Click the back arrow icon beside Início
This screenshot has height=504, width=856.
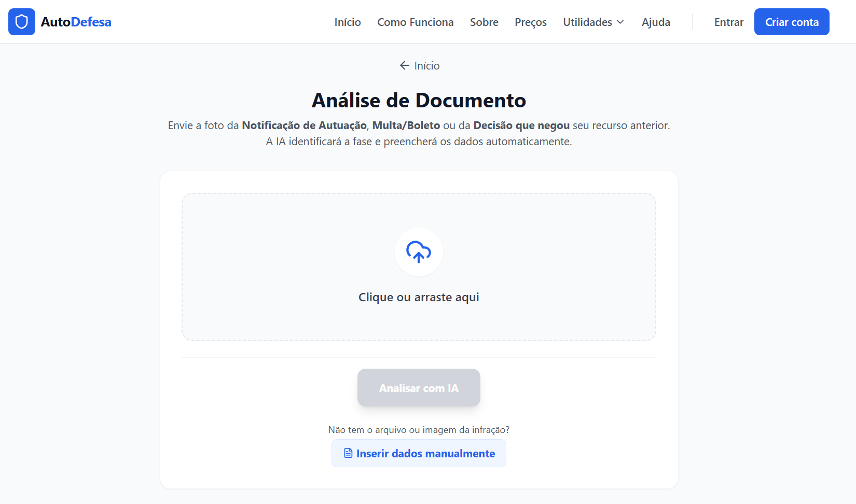point(405,65)
